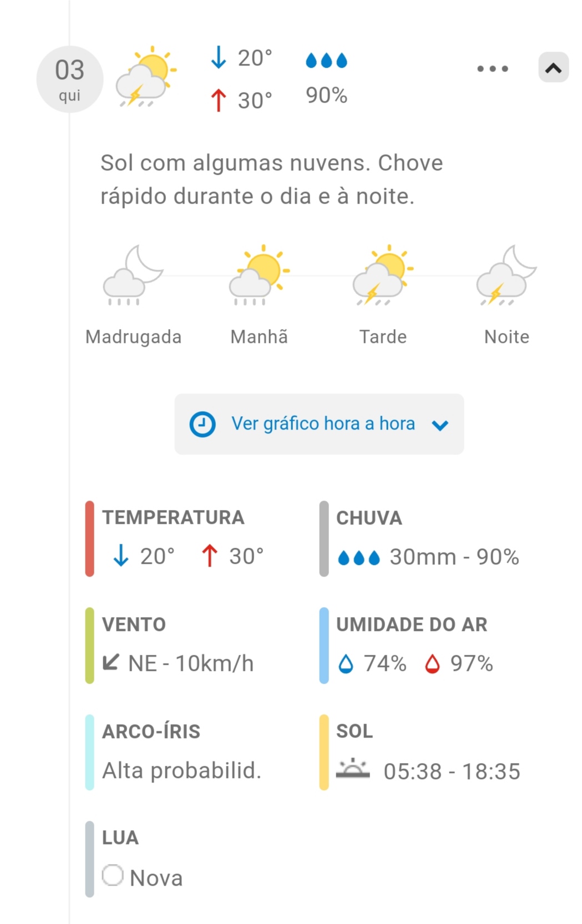
Task: Select the 03 qui date circle
Action: (x=70, y=79)
